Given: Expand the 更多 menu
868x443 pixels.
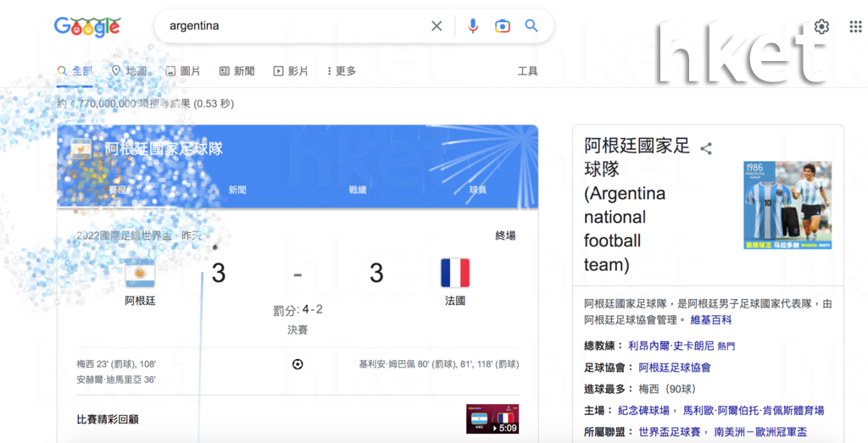Looking at the screenshot, I should pyautogui.click(x=342, y=71).
